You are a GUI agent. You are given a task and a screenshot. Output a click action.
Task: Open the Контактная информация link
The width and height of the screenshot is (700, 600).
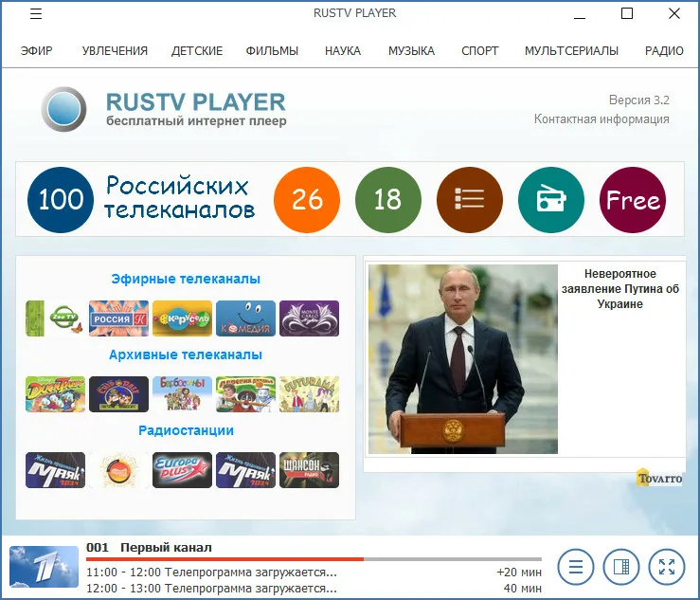pos(601,119)
